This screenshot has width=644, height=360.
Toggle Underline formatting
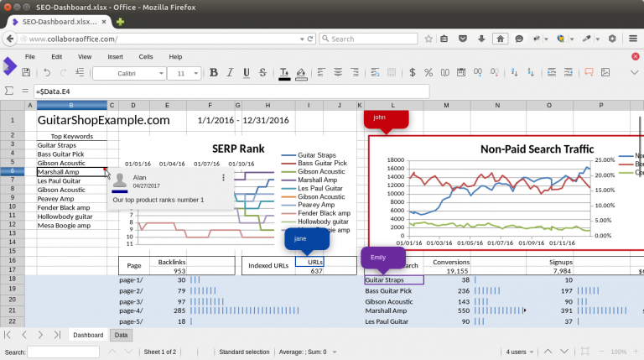click(246, 73)
